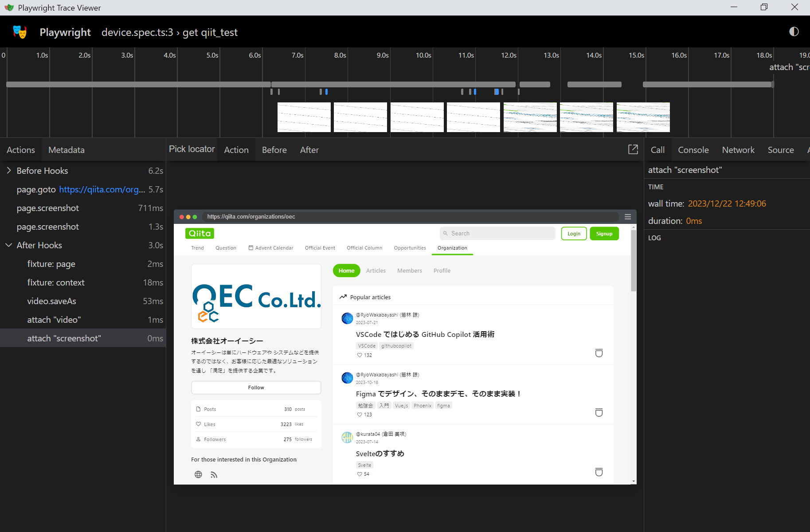This screenshot has height=532, width=810.
Task: Expand the Before Hooks tree item
Action: pyautogui.click(x=9, y=171)
